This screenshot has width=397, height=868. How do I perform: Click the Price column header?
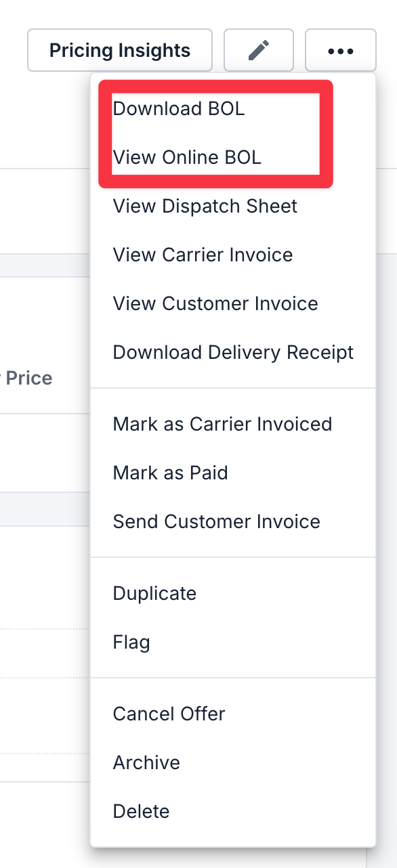[x=27, y=378]
